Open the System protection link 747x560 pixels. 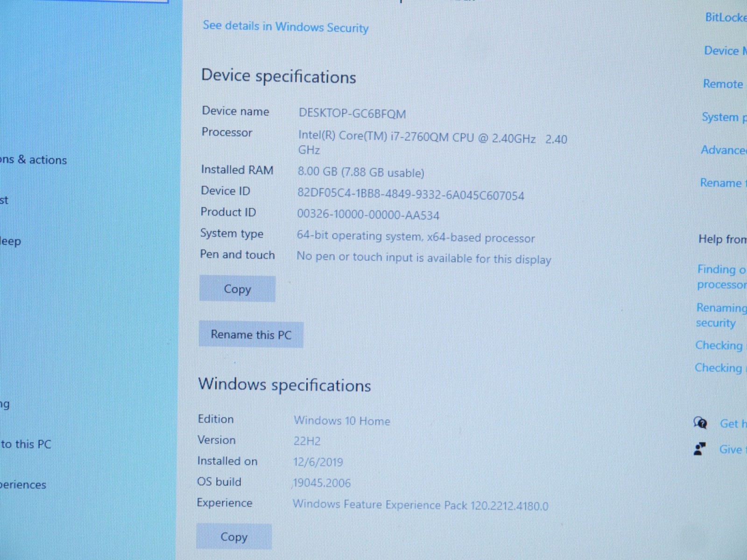pos(724,117)
